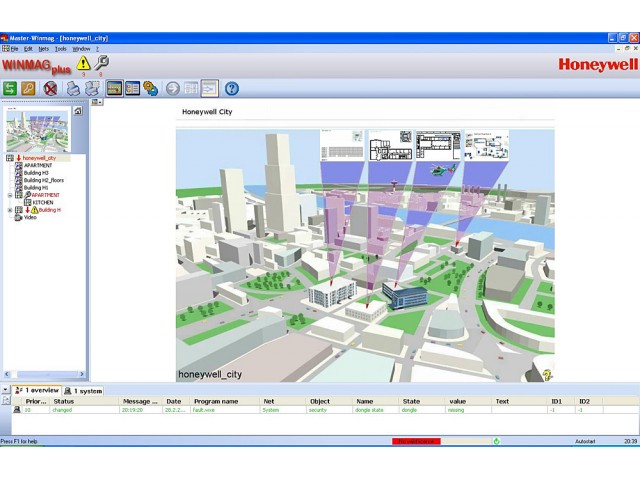Click the grey round arrow toolbar icon

click(x=173, y=88)
